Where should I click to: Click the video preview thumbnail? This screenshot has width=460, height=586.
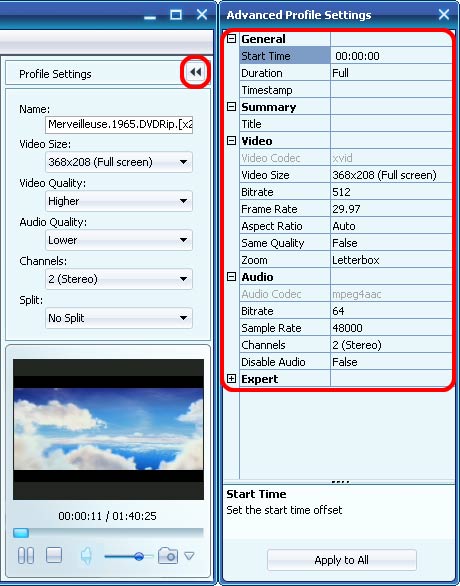click(108, 429)
